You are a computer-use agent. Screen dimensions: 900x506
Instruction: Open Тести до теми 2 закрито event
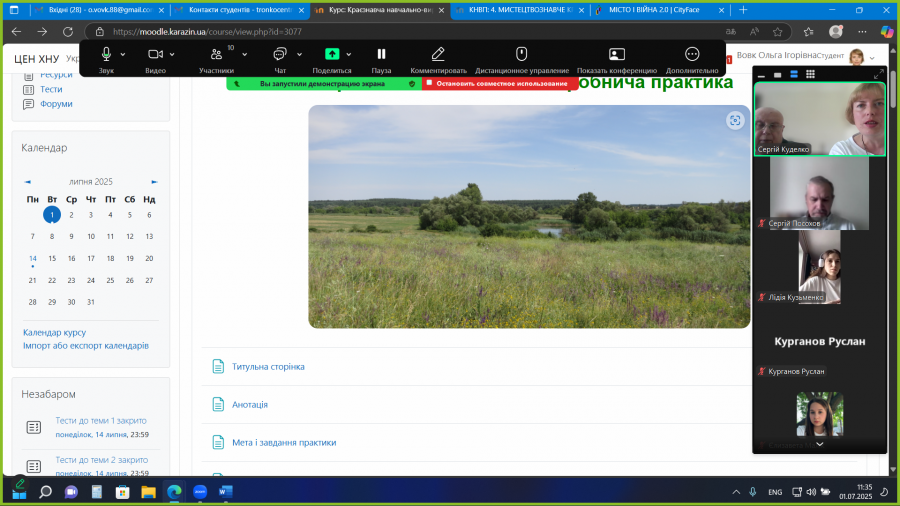[102, 460]
